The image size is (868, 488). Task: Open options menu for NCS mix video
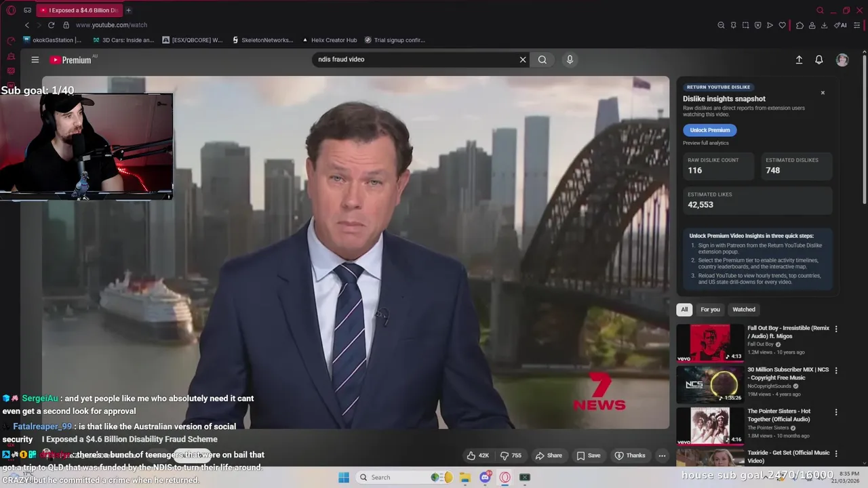tap(835, 371)
